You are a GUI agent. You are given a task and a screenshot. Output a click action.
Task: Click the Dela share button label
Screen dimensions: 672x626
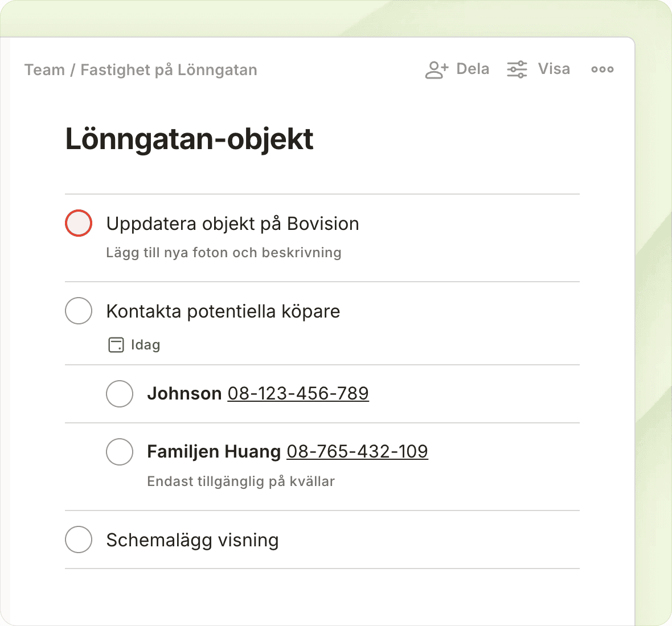[x=473, y=69]
